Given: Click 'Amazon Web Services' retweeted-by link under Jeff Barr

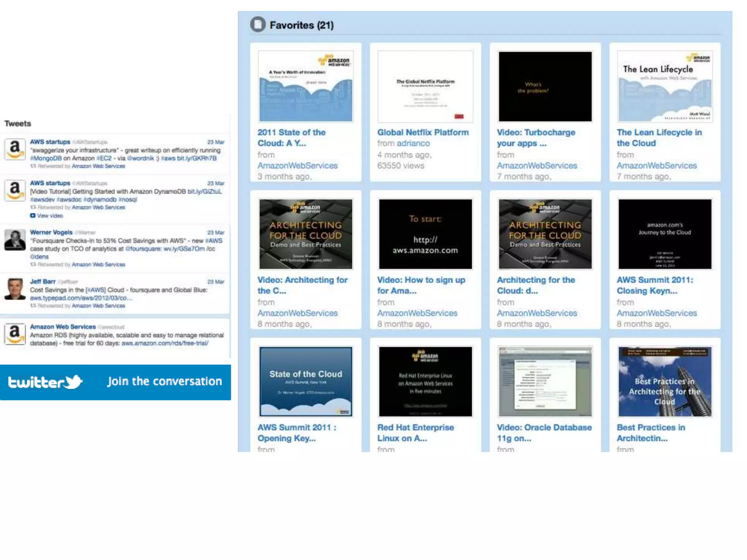Looking at the screenshot, I should (x=98, y=306).
